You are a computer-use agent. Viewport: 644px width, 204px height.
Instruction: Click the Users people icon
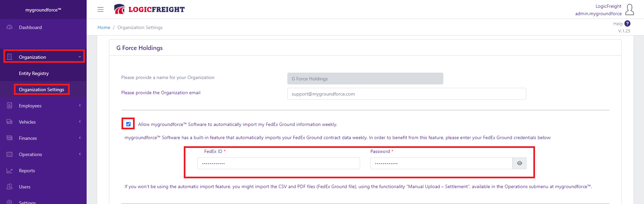[x=9, y=186]
